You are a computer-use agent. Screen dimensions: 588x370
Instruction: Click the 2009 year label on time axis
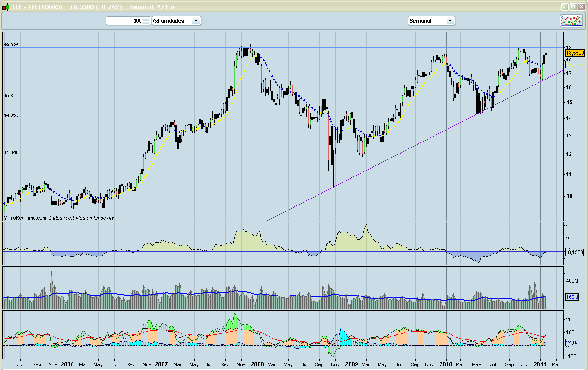(x=351, y=364)
